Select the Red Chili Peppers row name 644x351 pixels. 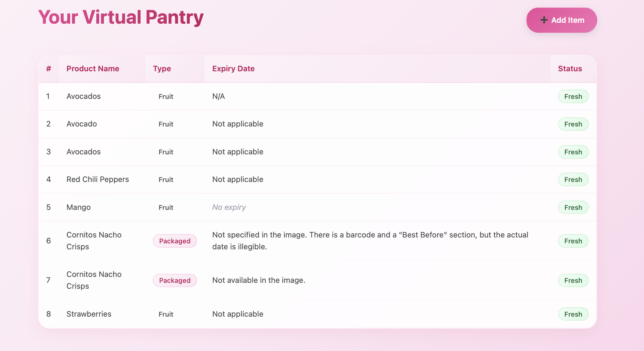click(97, 179)
